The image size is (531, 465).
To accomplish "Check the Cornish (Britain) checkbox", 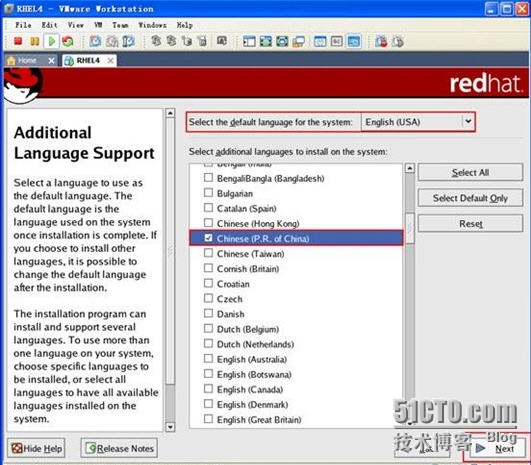I will pyautogui.click(x=208, y=268).
